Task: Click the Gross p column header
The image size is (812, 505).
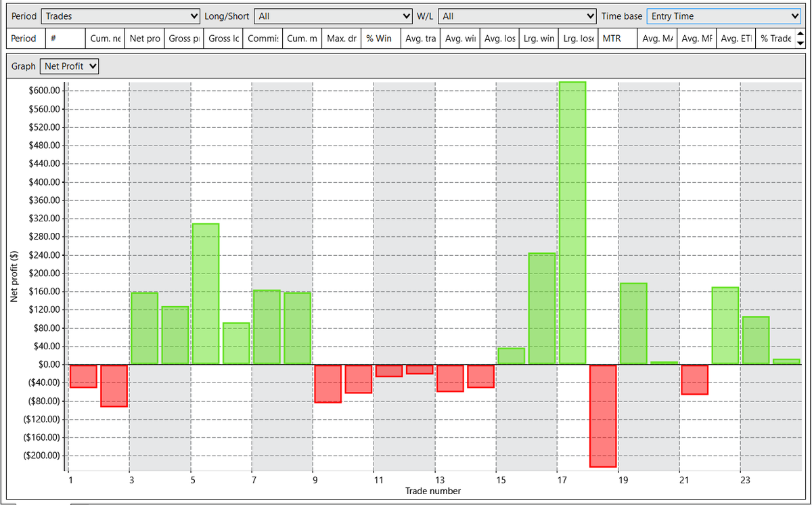Action: pyautogui.click(x=184, y=39)
